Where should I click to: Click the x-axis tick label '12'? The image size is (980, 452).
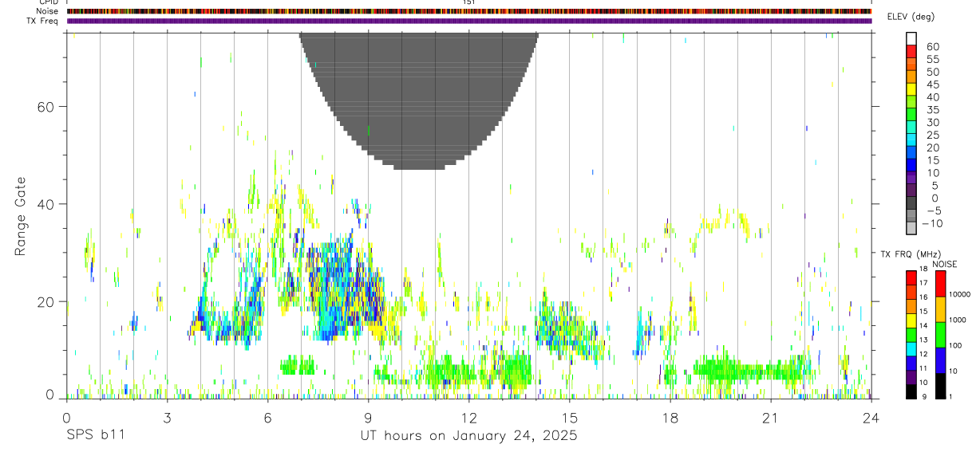tap(468, 417)
